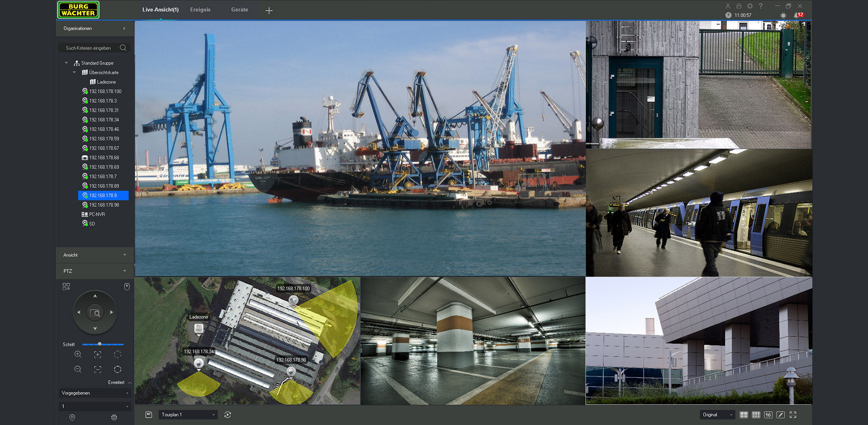Start tour plan with cycle icon
The image size is (868, 425).
pyautogui.click(x=228, y=415)
